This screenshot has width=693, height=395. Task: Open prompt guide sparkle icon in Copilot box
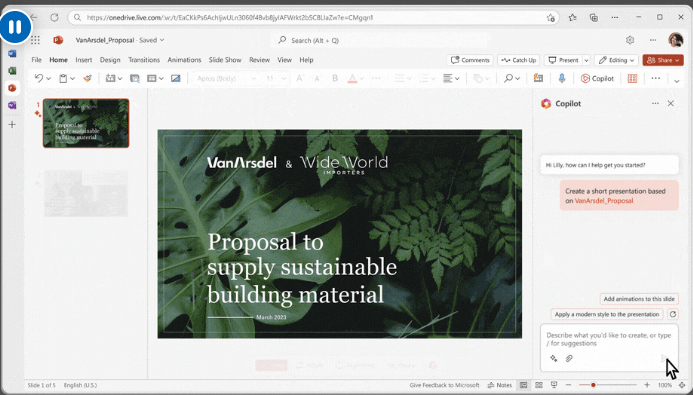point(553,358)
